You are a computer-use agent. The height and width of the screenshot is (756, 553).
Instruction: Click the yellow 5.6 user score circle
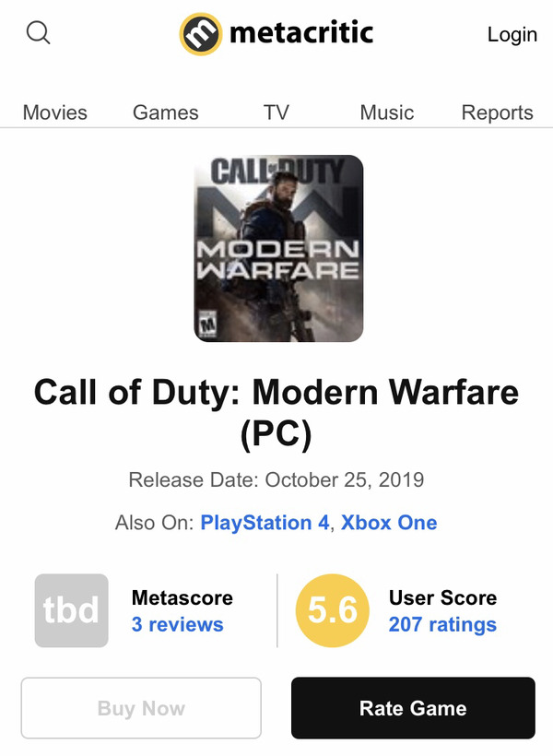point(332,610)
